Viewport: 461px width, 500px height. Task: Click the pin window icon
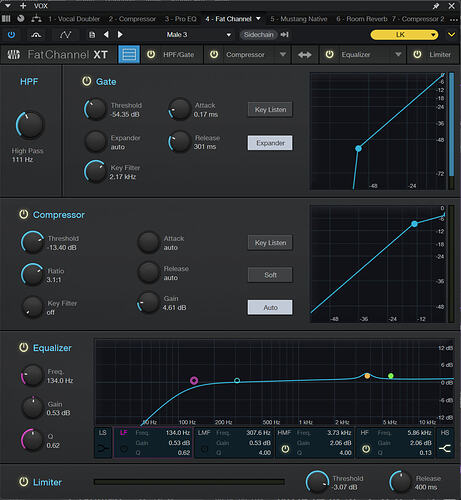point(436,6)
